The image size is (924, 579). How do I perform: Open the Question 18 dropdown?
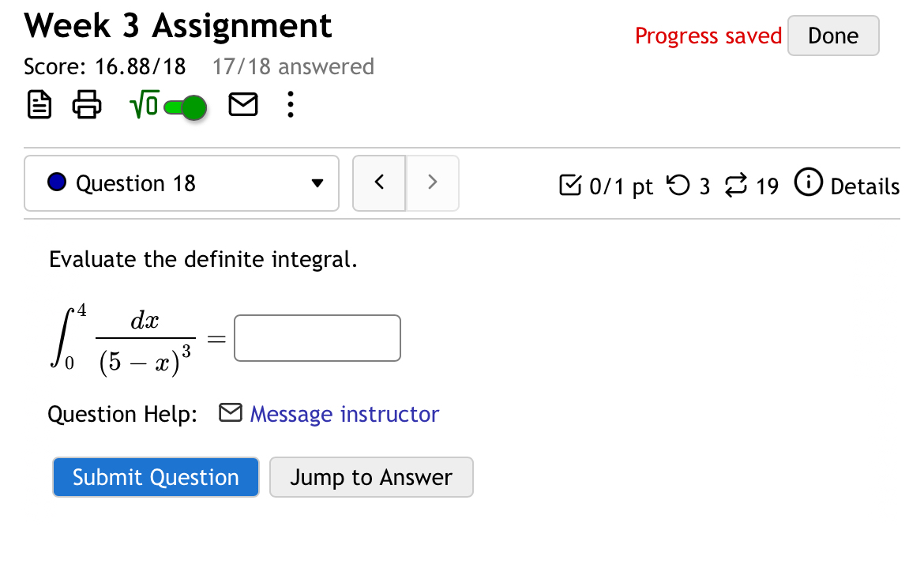tap(181, 183)
